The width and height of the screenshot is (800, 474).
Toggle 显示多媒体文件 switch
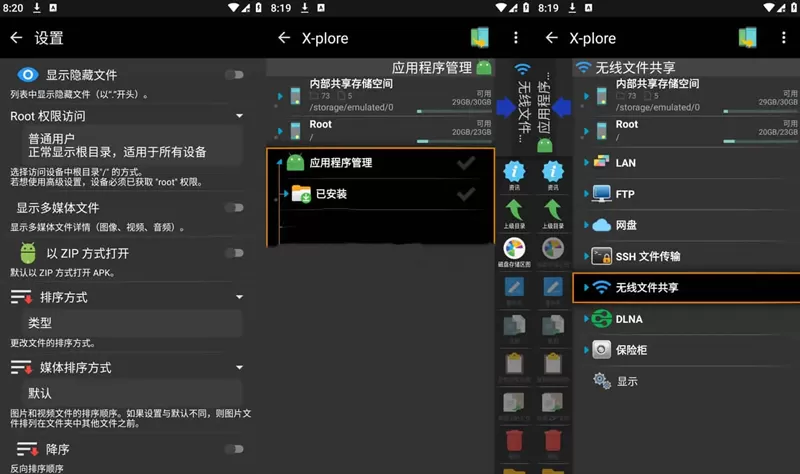[234, 207]
